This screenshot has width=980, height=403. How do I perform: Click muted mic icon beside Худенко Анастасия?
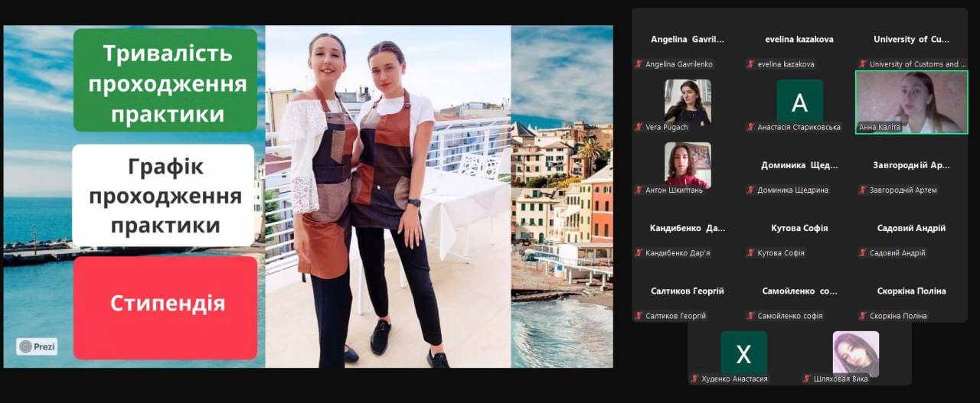pos(695,379)
